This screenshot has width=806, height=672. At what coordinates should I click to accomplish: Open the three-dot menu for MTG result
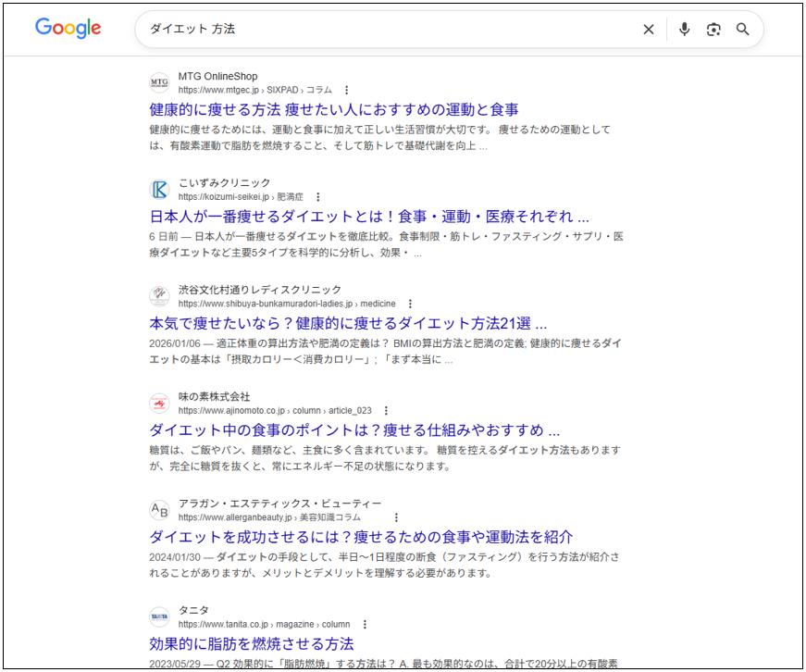[346, 91]
